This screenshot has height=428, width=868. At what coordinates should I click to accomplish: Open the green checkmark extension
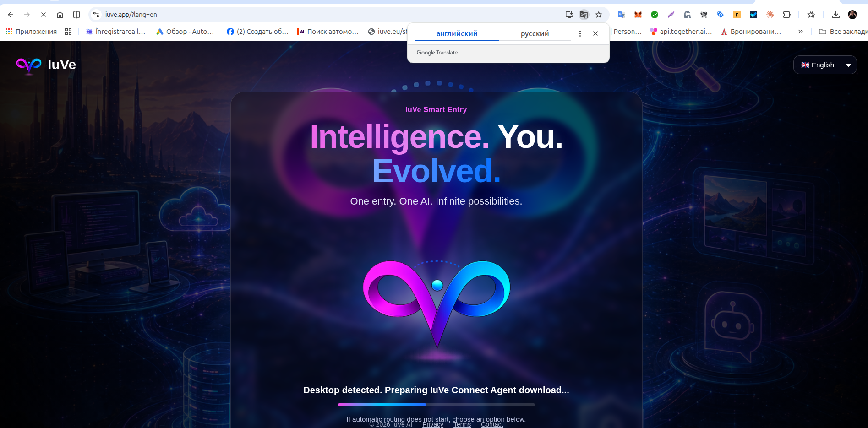[655, 15]
